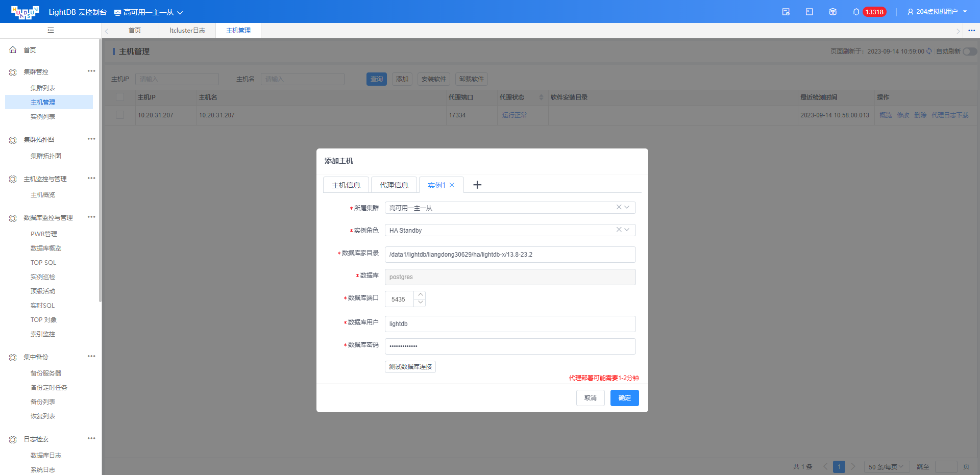Click the 数据库家目录 input field
The image size is (980, 475).
[510, 255]
